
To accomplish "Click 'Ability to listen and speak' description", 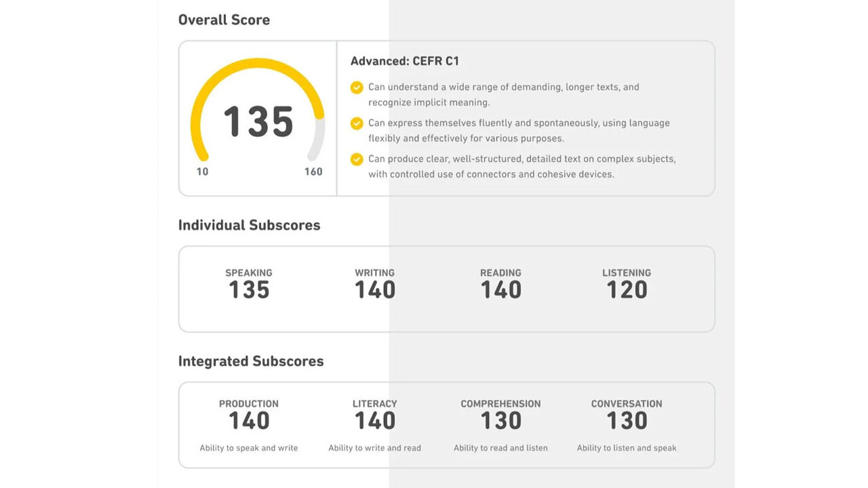I will point(627,448).
